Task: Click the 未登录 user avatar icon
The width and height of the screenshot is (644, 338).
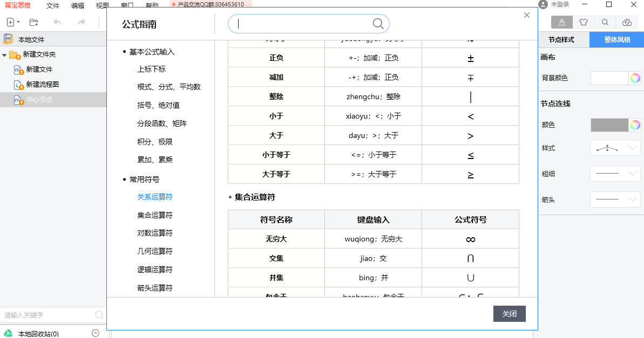Action: tap(543, 4)
